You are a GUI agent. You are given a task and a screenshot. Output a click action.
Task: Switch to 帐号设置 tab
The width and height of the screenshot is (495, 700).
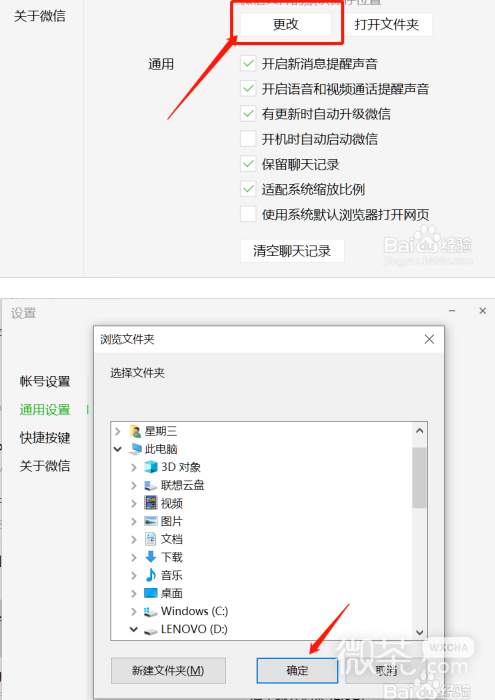point(45,381)
